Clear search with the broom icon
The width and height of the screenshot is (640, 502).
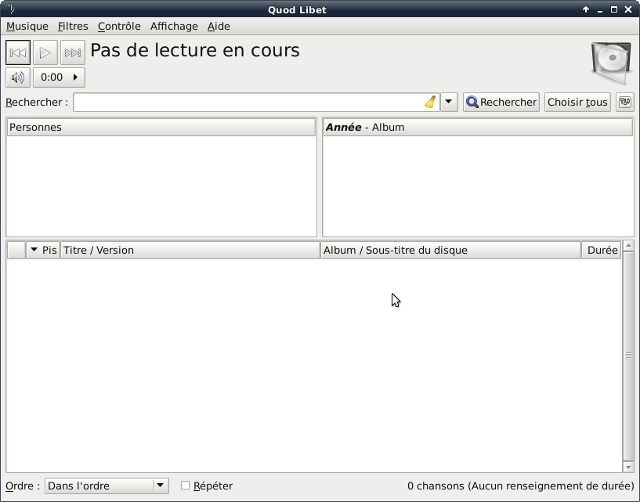click(430, 102)
